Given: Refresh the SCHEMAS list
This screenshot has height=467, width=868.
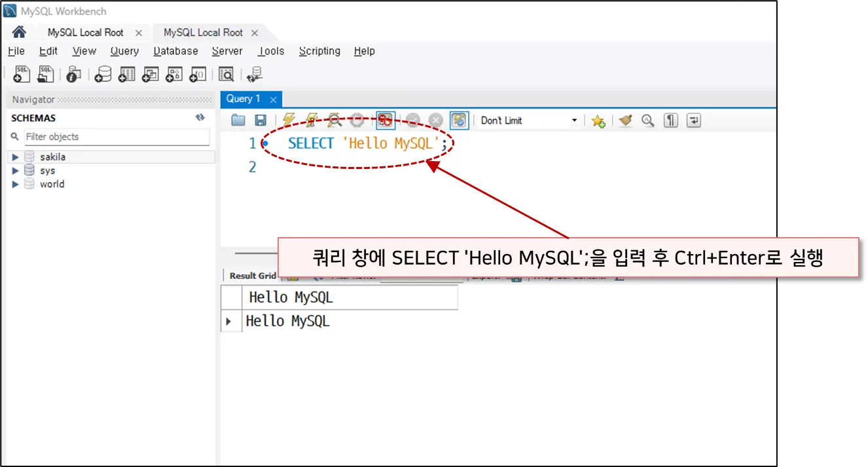Looking at the screenshot, I should 200,118.
